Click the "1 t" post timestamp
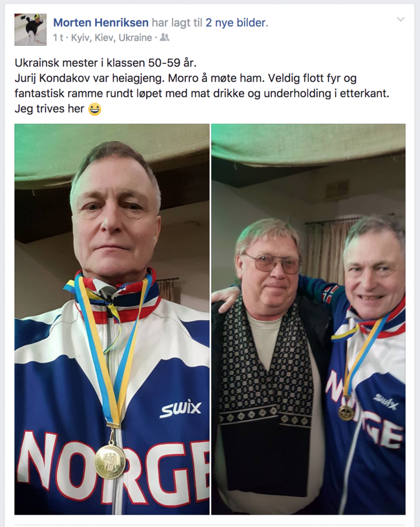Image resolution: width=420 pixels, height=527 pixels. pos(58,38)
